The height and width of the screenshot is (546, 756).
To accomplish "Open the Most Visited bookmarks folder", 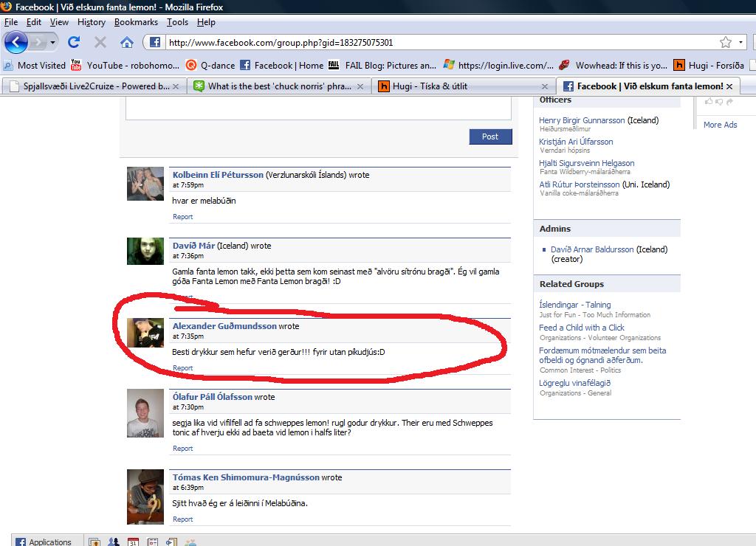I will (34, 65).
